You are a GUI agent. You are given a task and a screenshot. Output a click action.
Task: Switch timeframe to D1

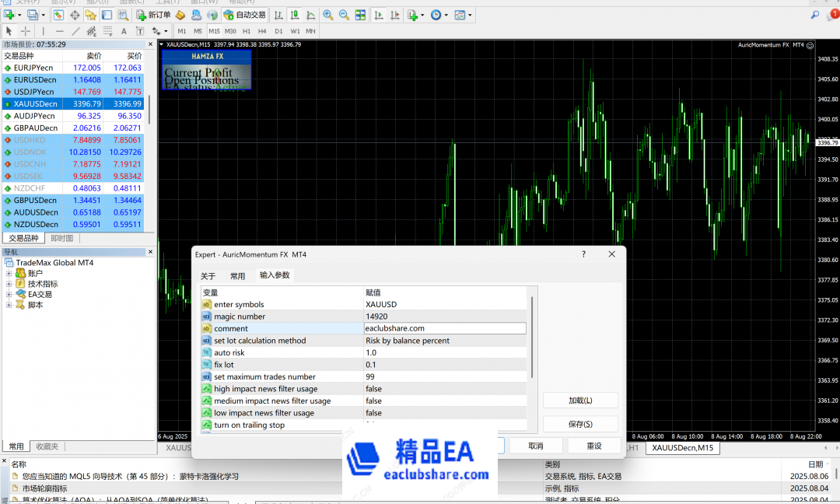278,31
